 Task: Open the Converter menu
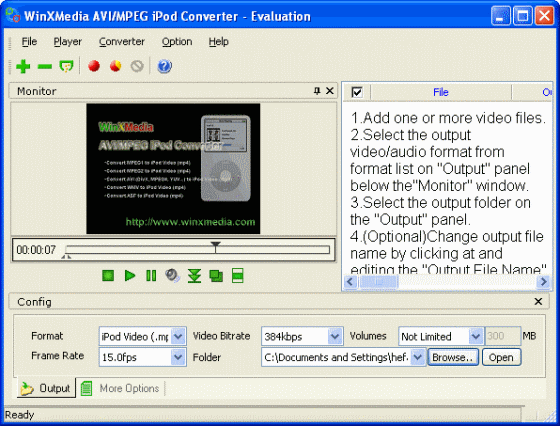(x=122, y=42)
